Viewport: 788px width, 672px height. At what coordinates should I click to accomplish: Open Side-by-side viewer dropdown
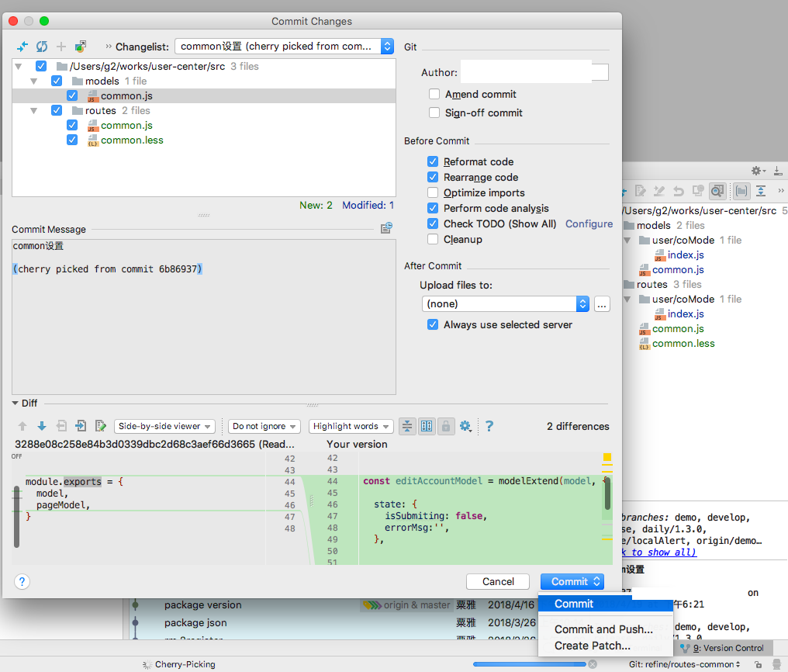click(165, 426)
